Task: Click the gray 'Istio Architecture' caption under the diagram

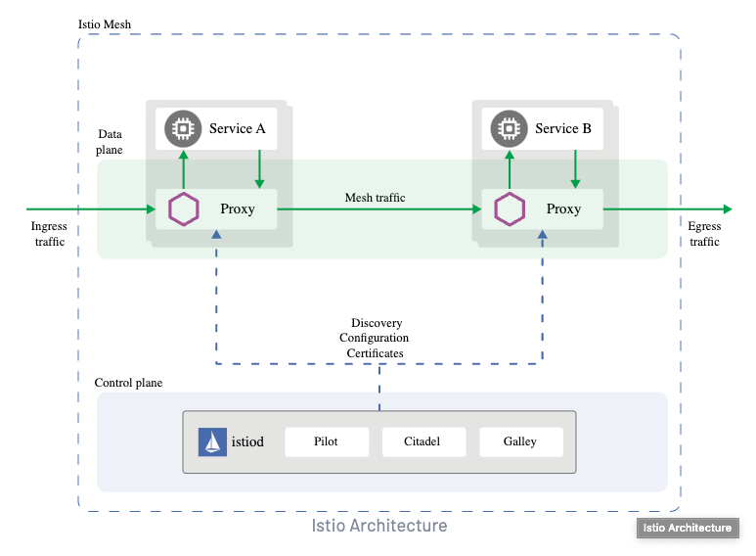Action: point(379,526)
